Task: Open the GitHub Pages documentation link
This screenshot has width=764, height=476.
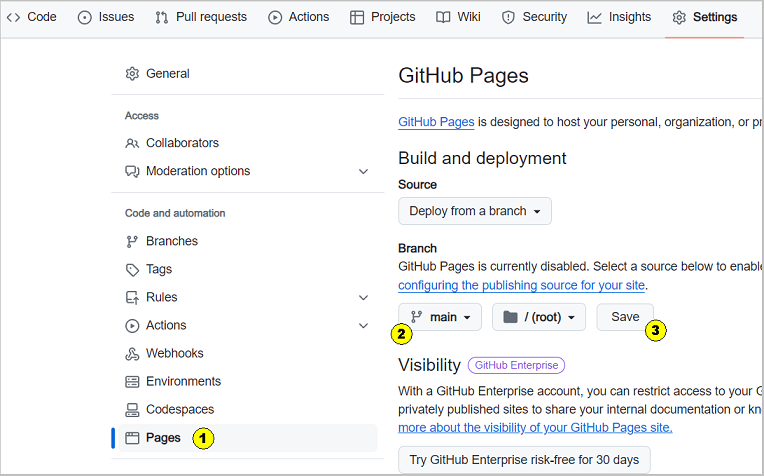Action: (x=436, y=122)
